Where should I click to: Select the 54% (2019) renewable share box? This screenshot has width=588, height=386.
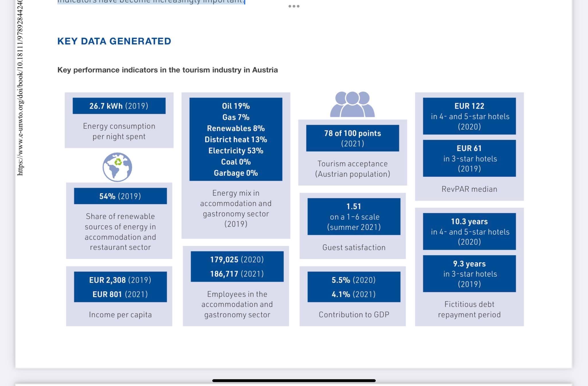click(120, 196)
